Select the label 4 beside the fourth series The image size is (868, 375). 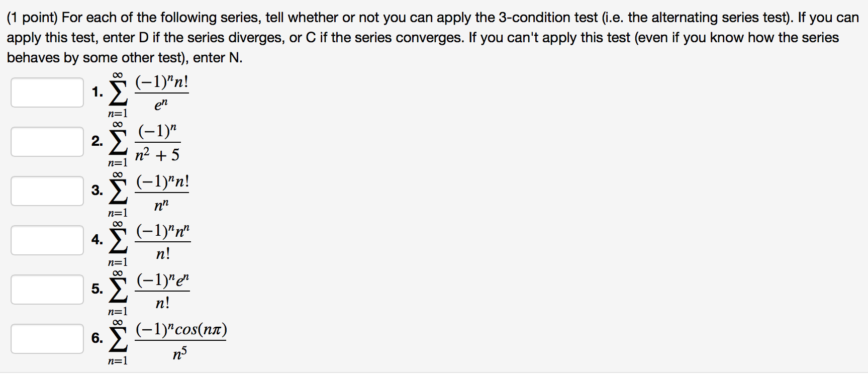tap(97, 240)
